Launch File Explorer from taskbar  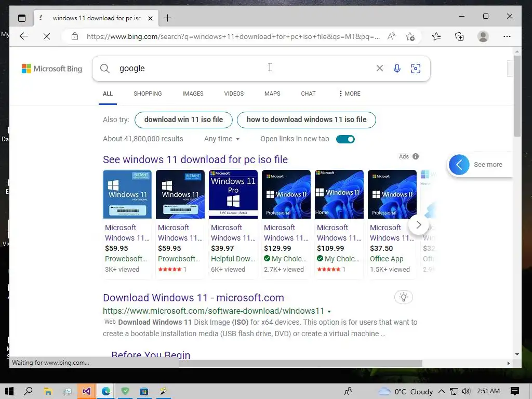click(x=48, y=391)
